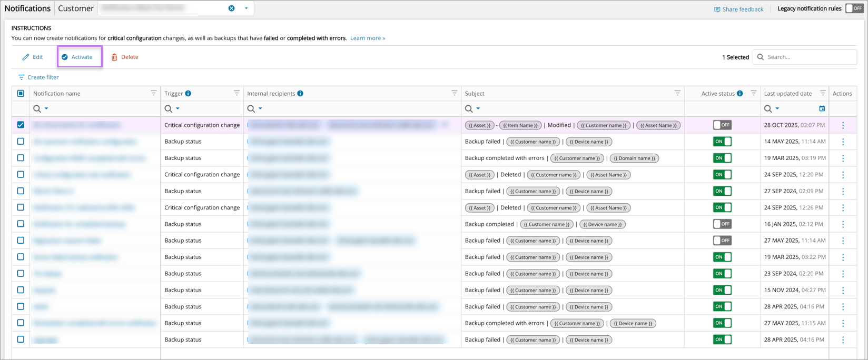
Task: Open the Subject search operator dropdown
Action: point(478,109)
